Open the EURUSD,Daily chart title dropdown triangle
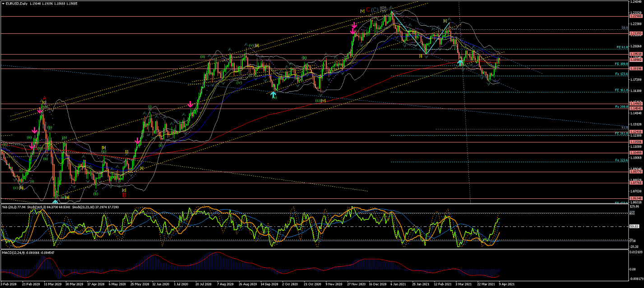 (x=3, y=3)
